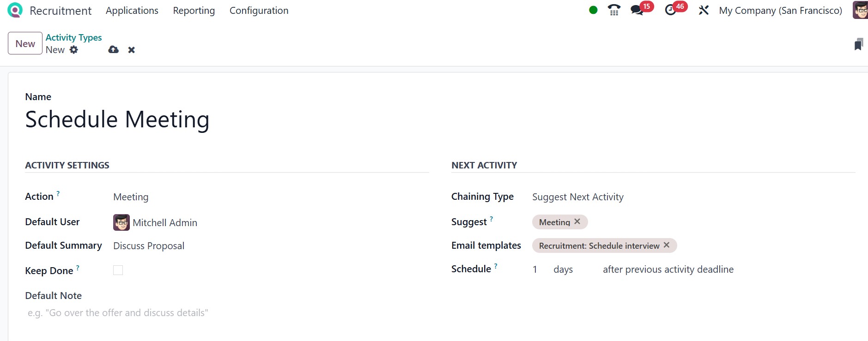Discard changes with the X icon
The height and width of the screenshot is (341, 868).
point(132,50)
